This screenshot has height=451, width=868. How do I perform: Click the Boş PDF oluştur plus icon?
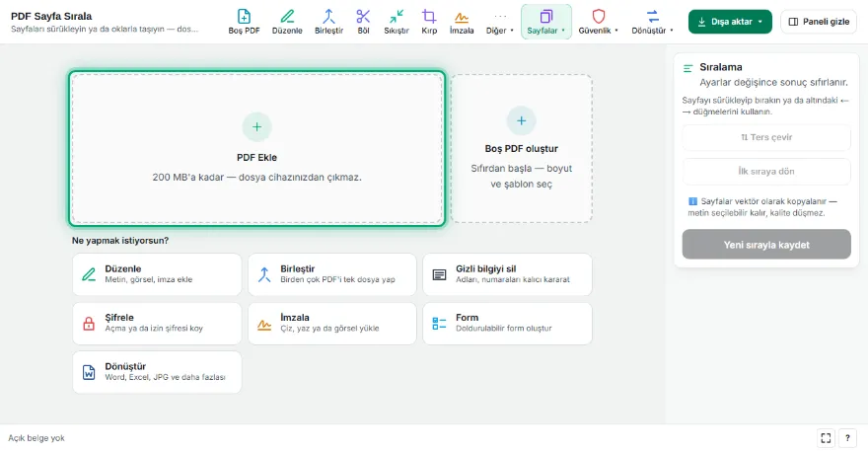point(522,120)
